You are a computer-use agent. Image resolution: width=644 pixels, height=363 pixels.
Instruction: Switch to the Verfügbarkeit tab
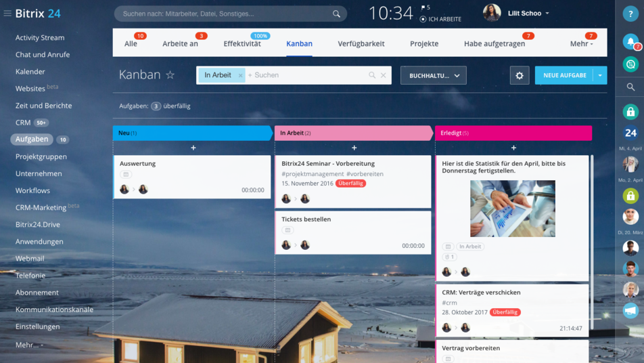(361, 43)
